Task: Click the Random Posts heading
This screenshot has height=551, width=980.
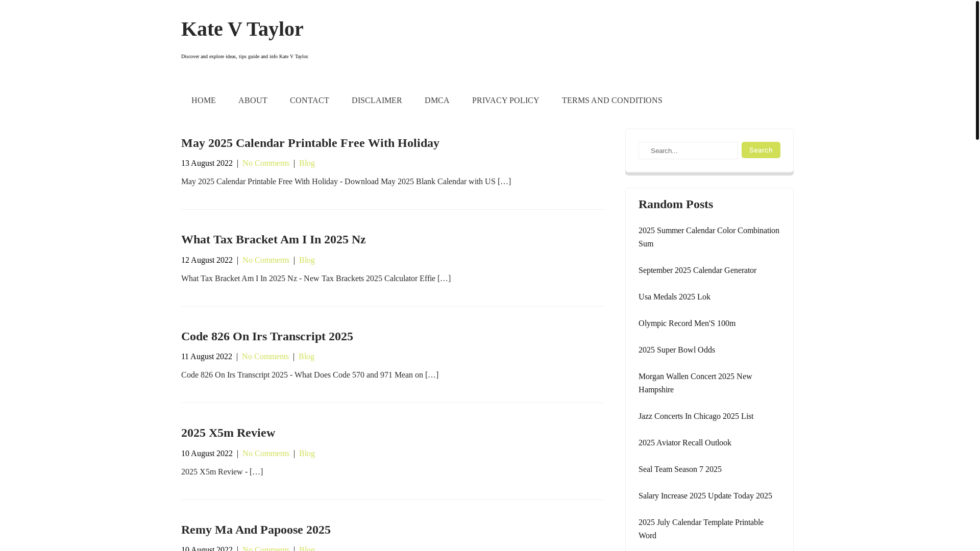Action: tap(676, 204)
